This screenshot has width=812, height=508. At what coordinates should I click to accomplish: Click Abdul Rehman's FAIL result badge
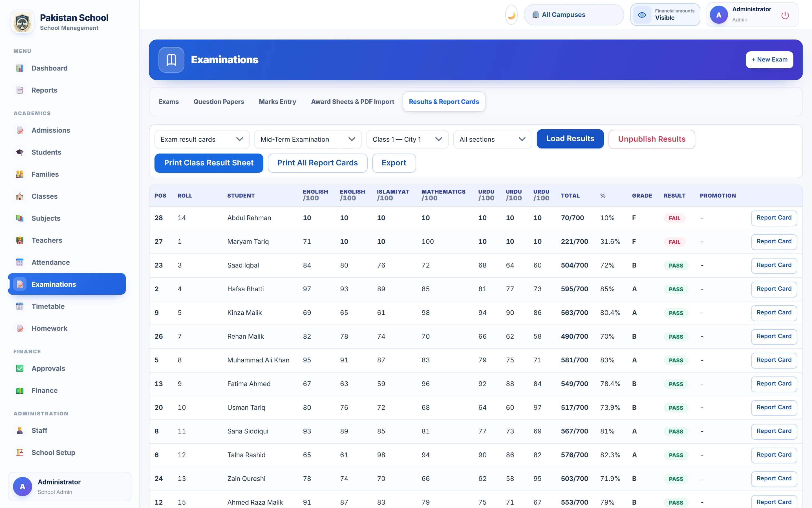674,218
